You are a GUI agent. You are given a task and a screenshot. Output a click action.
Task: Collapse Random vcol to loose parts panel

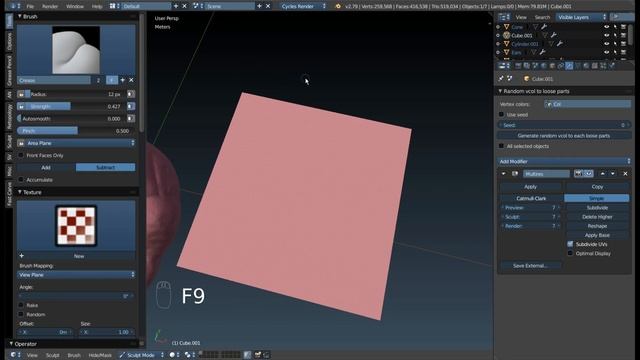point(500,91)
